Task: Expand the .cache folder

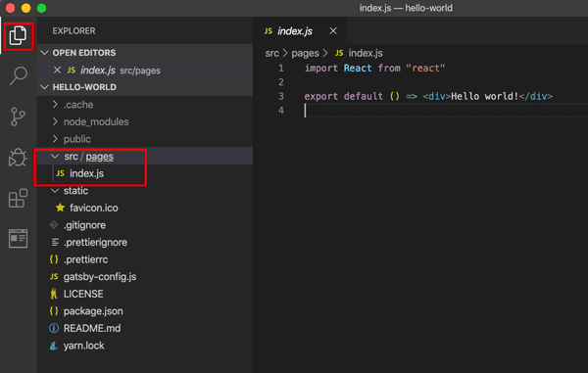Action: (x=55, y=105)
